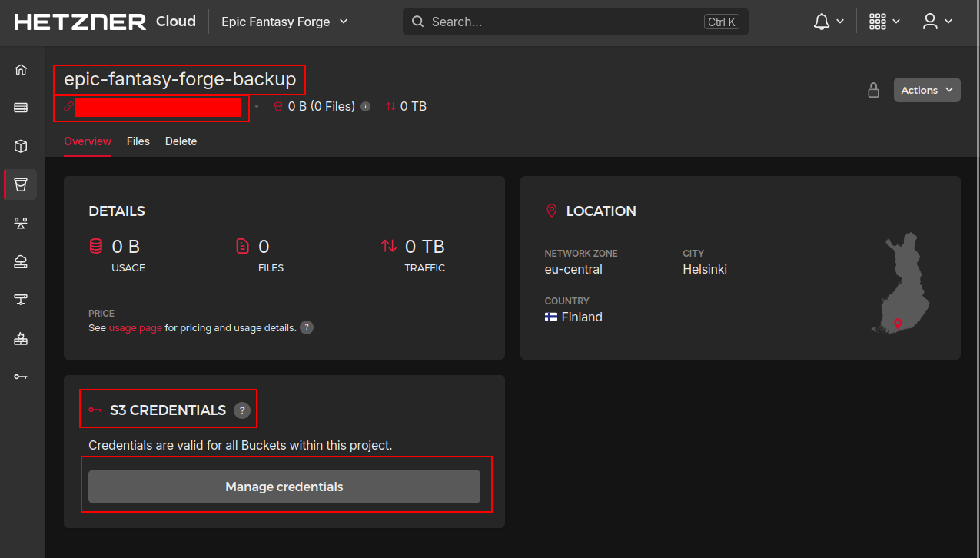
Task: Open the notifications bell menu
Action: click(829, 22)
